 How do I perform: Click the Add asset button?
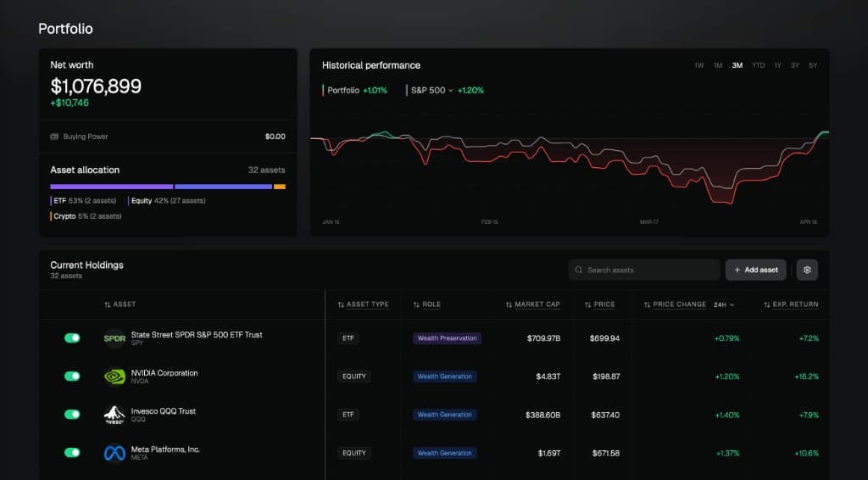pyautogui.click(x=755, y=270)
